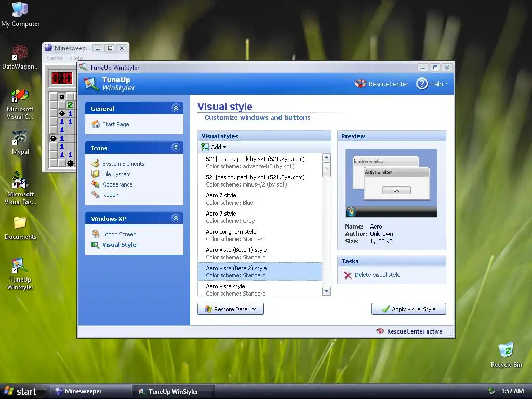The width and height of the screenshot is (532, 399).
Task: Open My Computer desktop icon
Action: (20, 15)
